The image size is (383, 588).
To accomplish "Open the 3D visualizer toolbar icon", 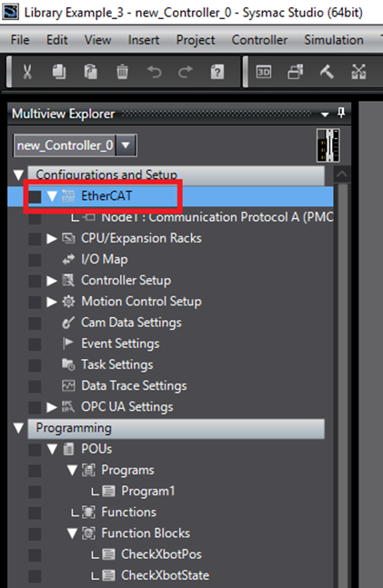I will (264, 71).
